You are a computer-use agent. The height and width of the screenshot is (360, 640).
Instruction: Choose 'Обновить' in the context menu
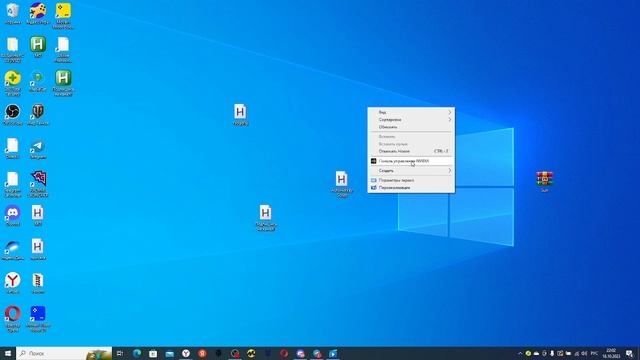411,127
